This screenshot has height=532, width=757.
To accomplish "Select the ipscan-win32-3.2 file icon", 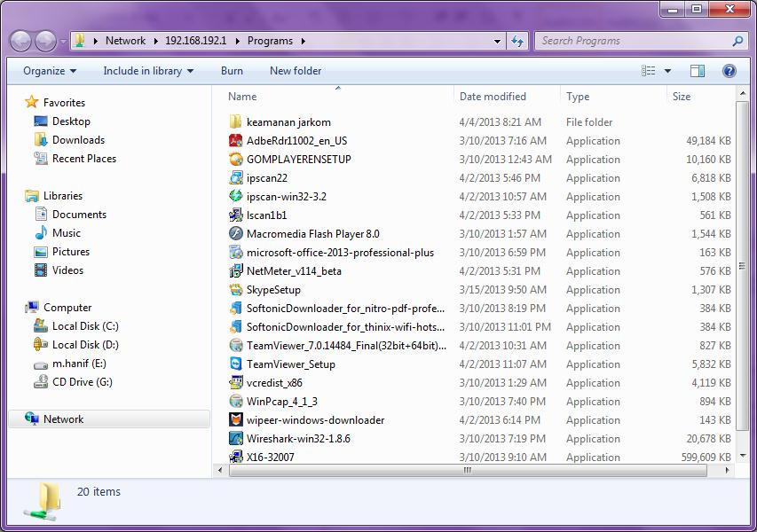I will (x=235, y=196).
